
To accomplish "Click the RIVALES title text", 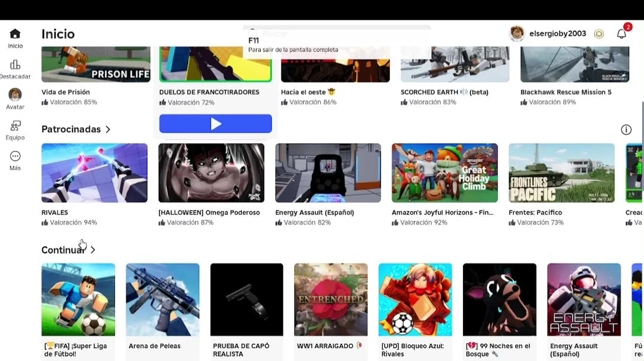I will click(x=55, y=213).
